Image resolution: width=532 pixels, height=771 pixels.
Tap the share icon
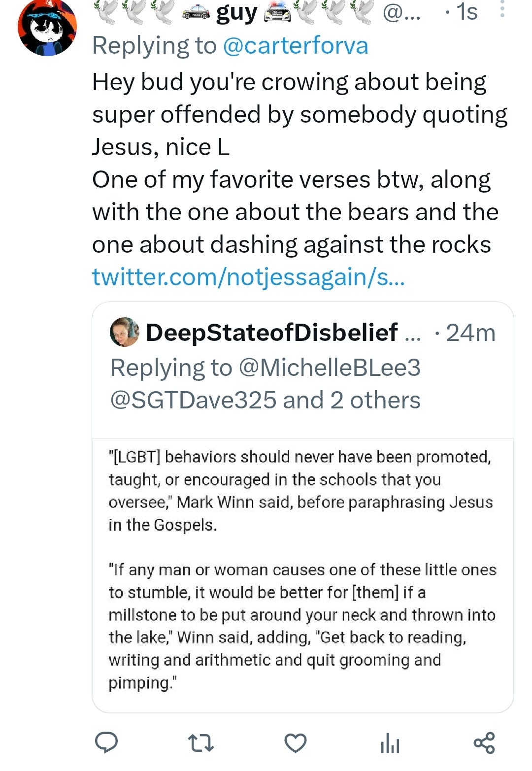click(x=484, y=743)
